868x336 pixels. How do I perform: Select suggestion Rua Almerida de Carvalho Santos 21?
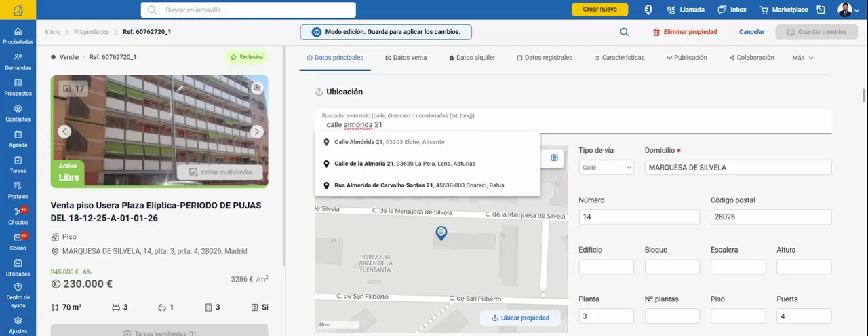coord(427,185)
